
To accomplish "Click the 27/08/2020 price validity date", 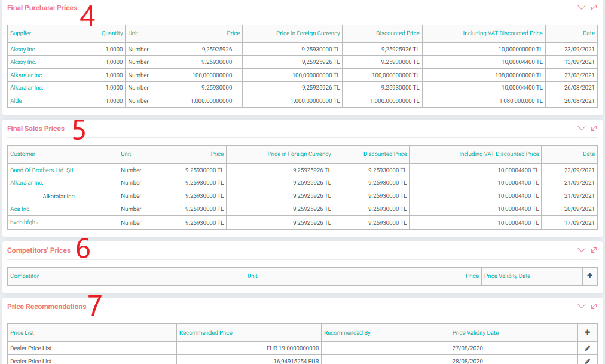I will pyautogui.click(x=467, y=348).
